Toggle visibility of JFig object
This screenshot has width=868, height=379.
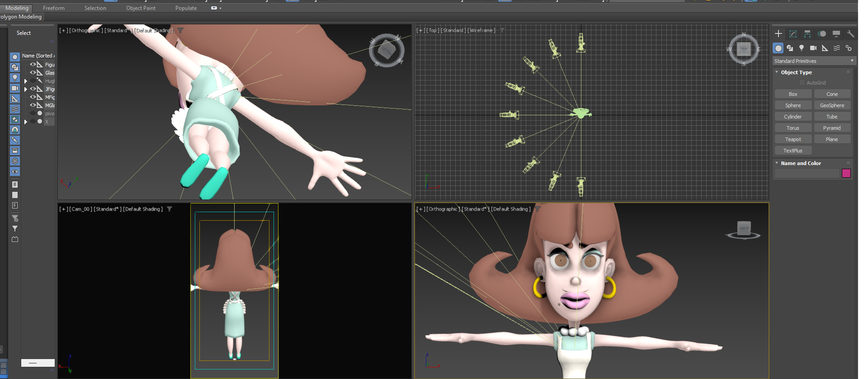pos(33,89)
